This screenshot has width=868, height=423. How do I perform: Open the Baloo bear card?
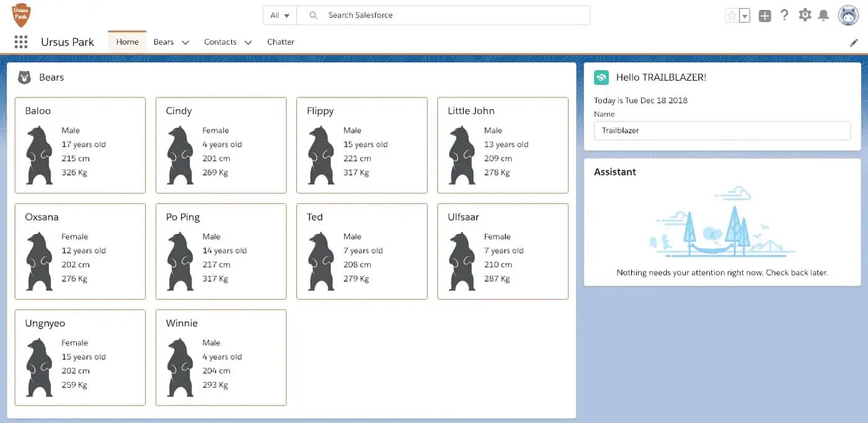(80, 145)
